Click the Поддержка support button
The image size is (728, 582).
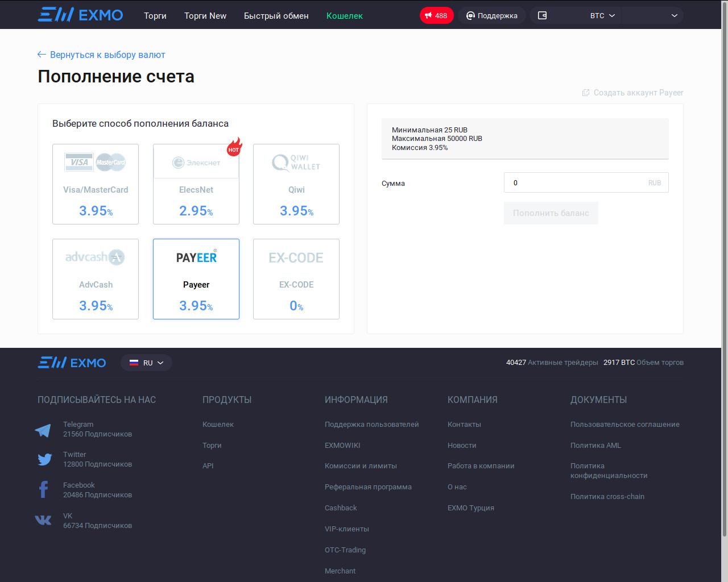(x=492, y=15)
